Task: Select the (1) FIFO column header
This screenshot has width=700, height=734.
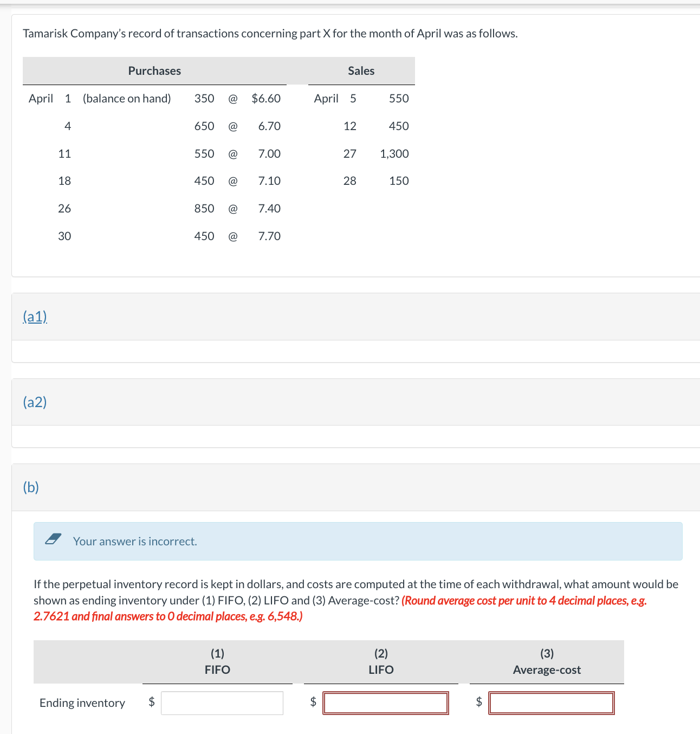Action: click(217, 661)
